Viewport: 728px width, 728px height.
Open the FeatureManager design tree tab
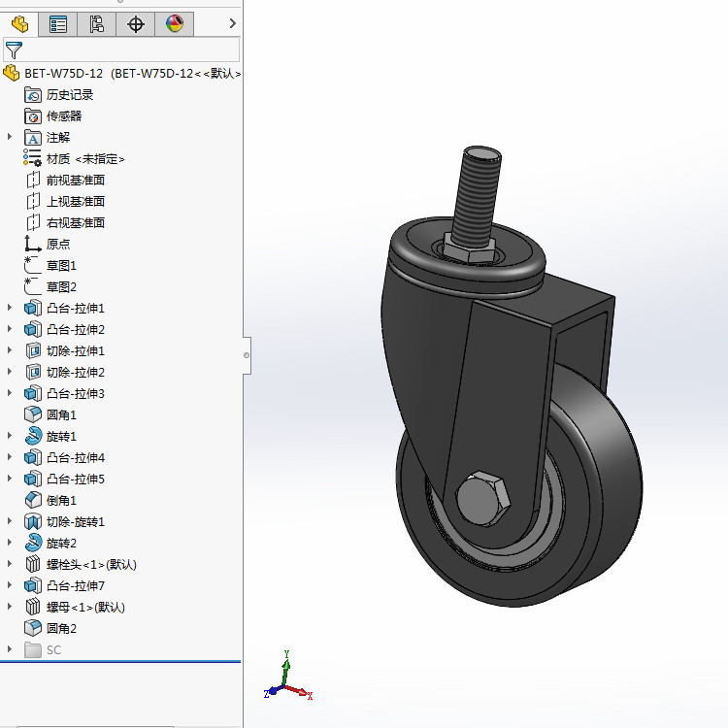click(19, 23)
